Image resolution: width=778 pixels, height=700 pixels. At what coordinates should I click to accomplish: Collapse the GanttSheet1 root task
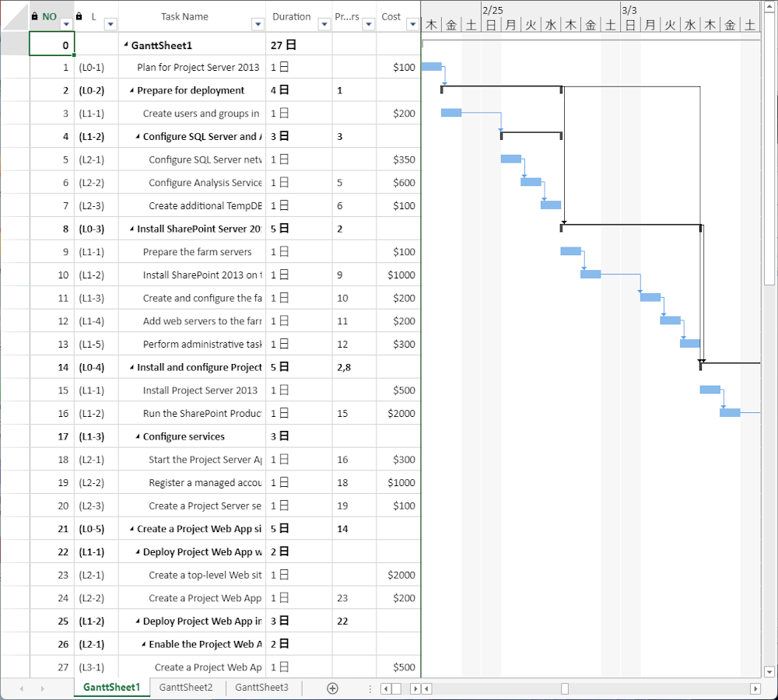126,45
